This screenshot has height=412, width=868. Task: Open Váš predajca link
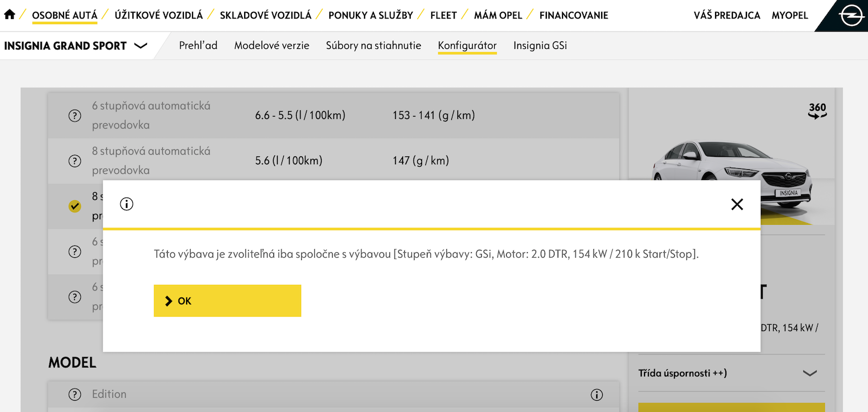[727, 15]
